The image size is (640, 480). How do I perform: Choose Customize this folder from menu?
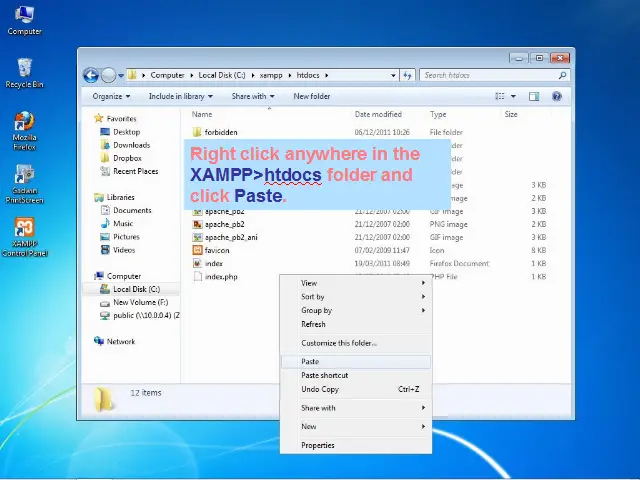pos(356,343)
